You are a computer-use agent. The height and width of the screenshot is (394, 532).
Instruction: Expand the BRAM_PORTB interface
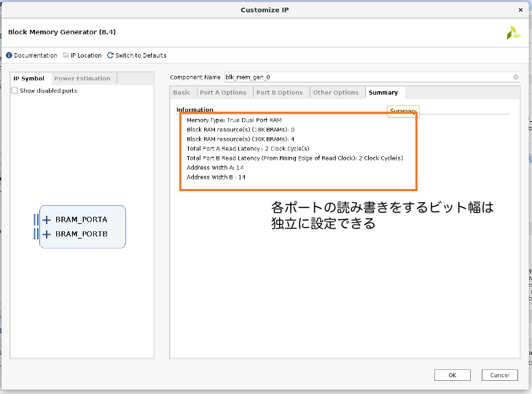pyautogui.click(x=47, y=234)
